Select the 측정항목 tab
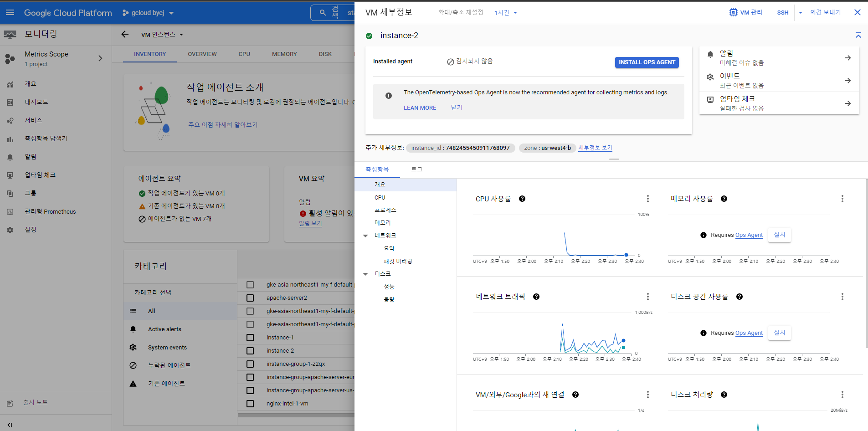 click(377, 169)
